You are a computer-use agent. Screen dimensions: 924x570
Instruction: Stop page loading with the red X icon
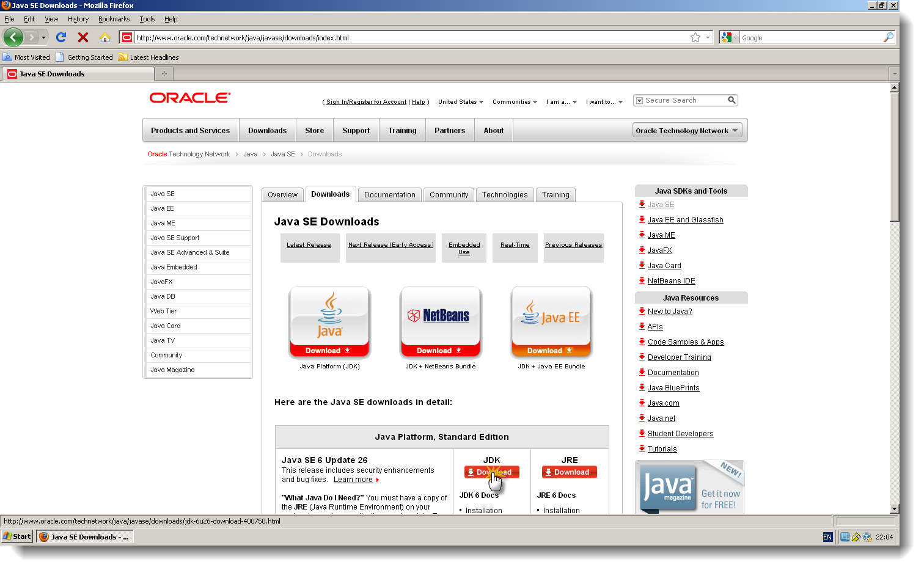pos(82,37)
